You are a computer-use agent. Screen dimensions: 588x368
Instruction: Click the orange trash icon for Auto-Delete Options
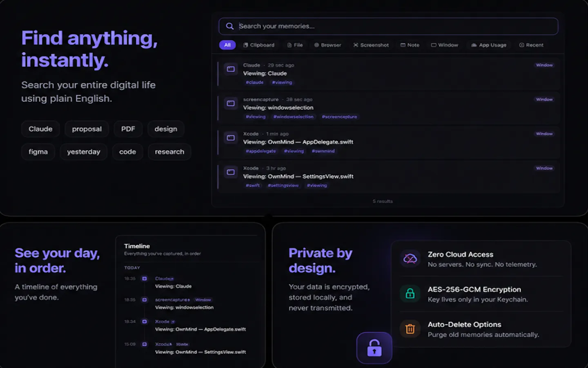pyautogui.click(x=410, y=329)
